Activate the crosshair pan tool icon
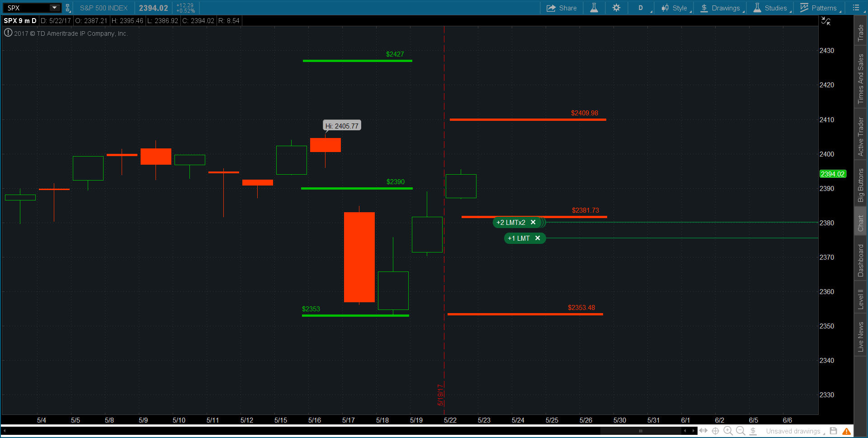868x438 pixels. (716, 431)
